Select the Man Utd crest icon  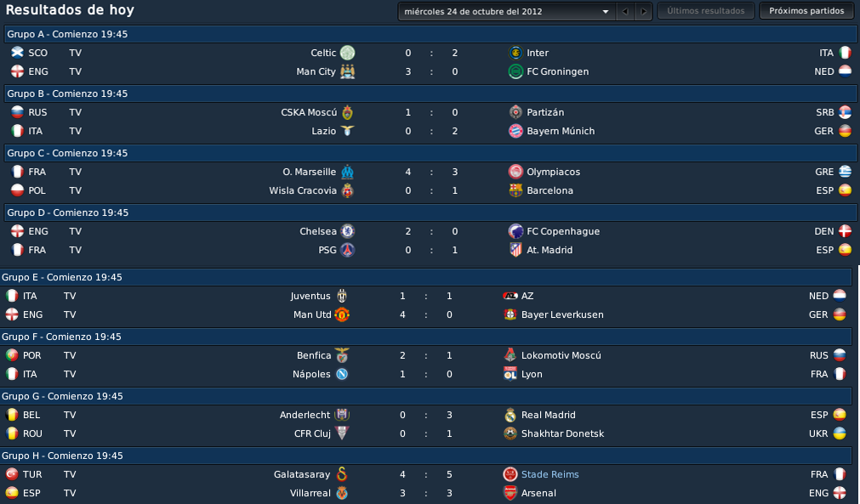(x=342, y=314)
